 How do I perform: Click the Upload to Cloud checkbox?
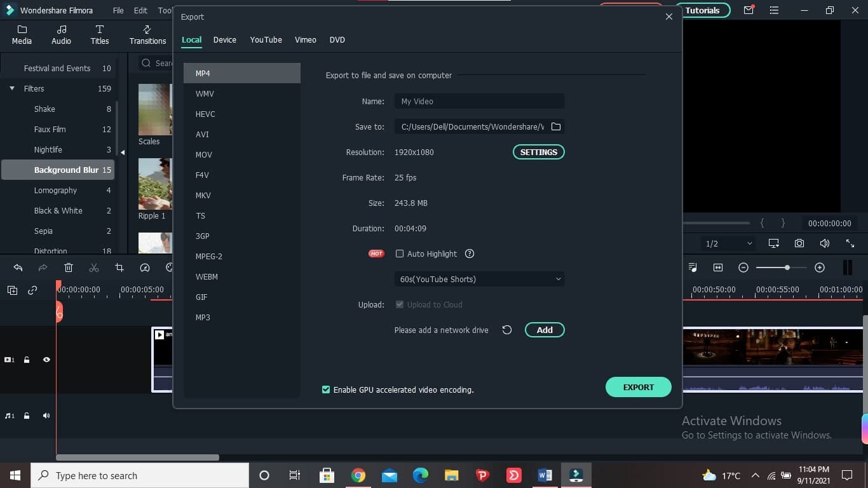tap(400, 304)
